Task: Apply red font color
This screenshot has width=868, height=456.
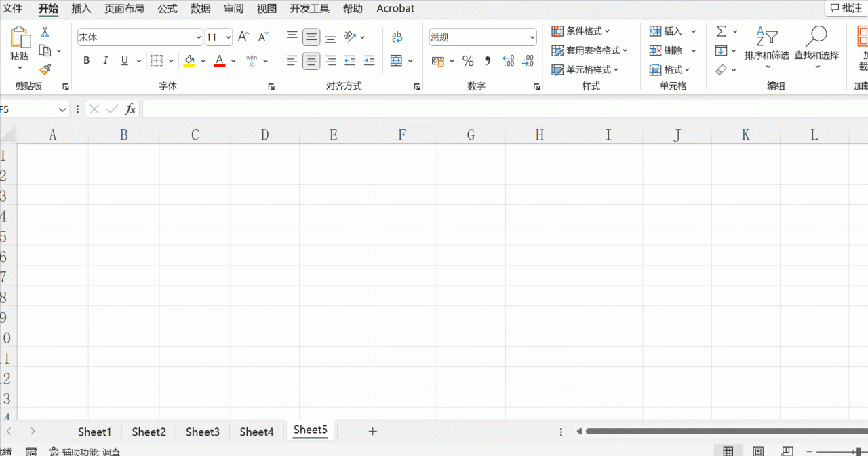Action: pyautogui.click(x=219, y=61)
